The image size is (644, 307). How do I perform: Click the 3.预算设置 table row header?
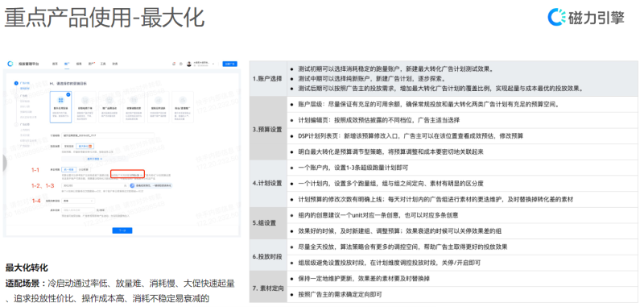tap(267, 129)
